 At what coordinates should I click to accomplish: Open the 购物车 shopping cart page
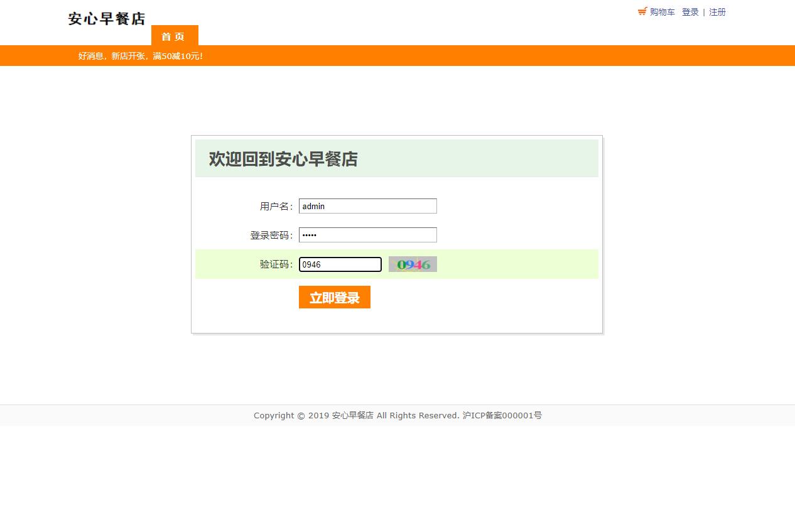pos(661,12)
